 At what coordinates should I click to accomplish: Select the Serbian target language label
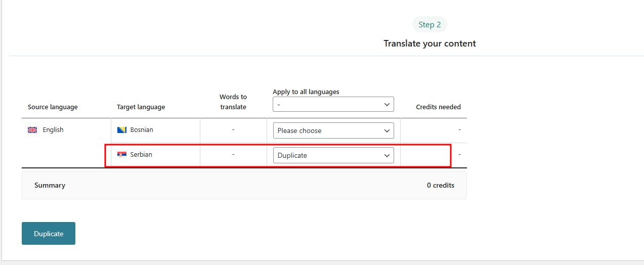(x=141, y=155)
